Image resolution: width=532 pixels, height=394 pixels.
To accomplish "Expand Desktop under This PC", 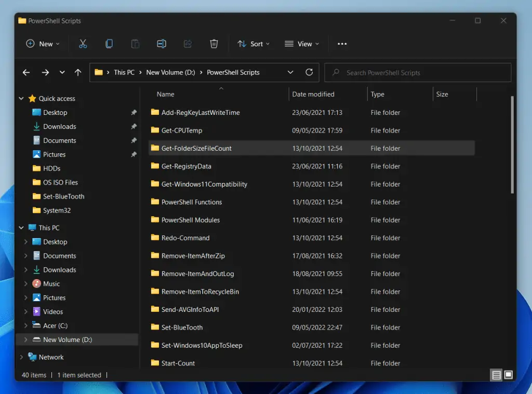I will pos(25,242).
